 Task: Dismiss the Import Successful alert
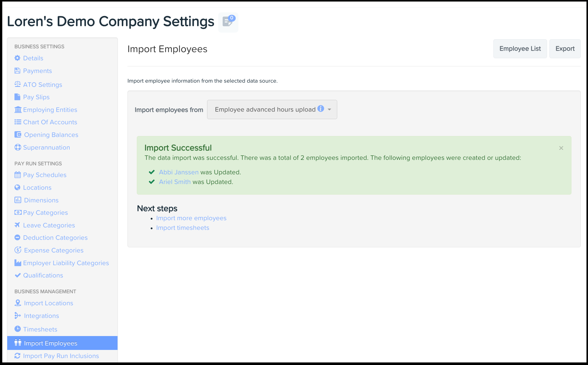(x=561, y=148)
